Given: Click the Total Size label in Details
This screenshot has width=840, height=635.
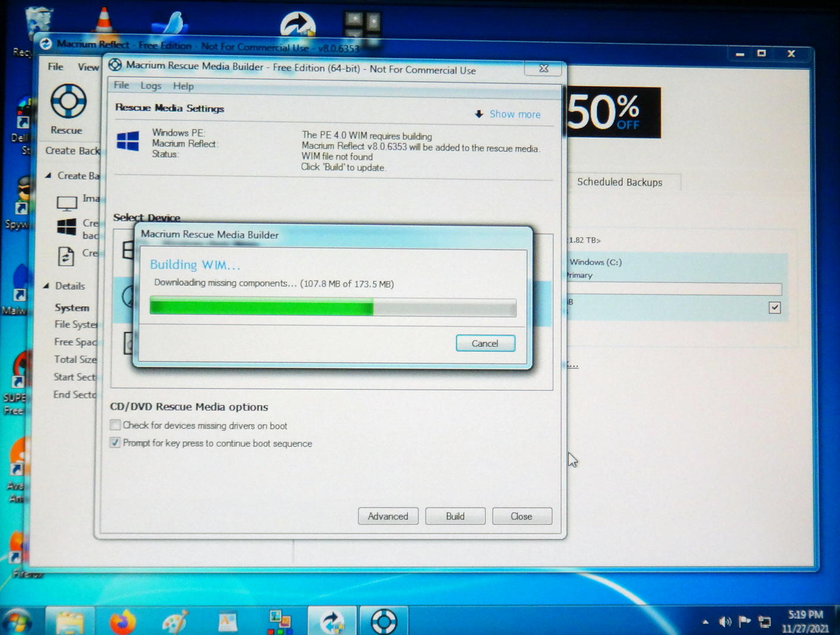Looking at the screenshot, I should click(75, 359).
